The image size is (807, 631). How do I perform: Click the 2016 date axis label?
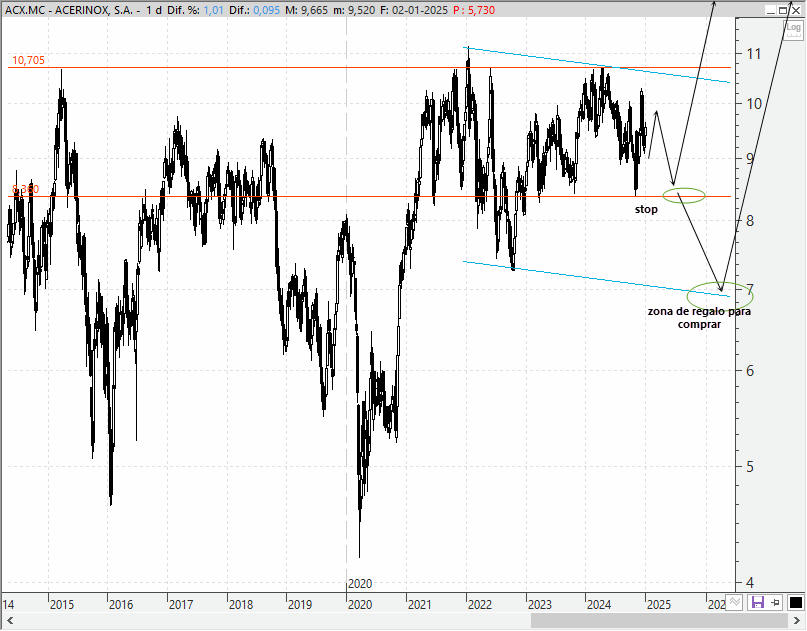pyautogui.click(x=120, y=604)
